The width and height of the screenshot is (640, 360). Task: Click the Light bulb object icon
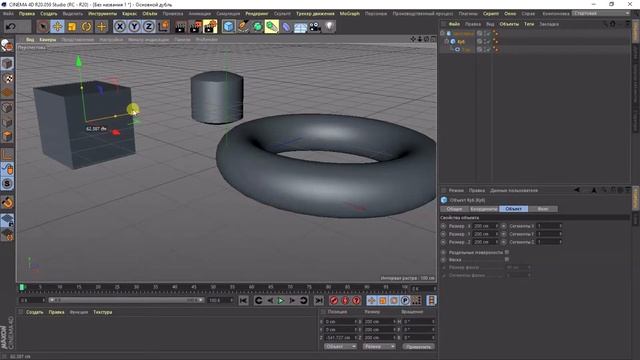click(329, 27)
